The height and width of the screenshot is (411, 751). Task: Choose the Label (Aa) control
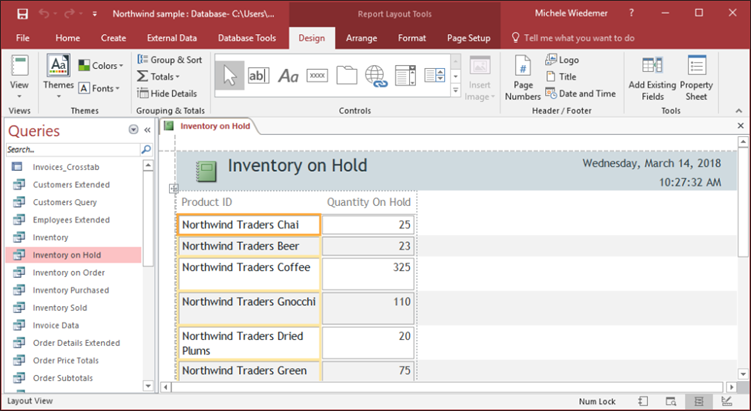(288, 76)
